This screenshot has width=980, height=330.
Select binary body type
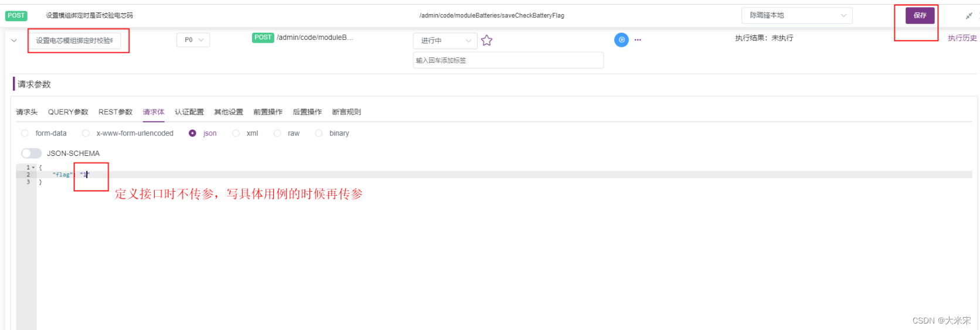(x=319, y=133)
